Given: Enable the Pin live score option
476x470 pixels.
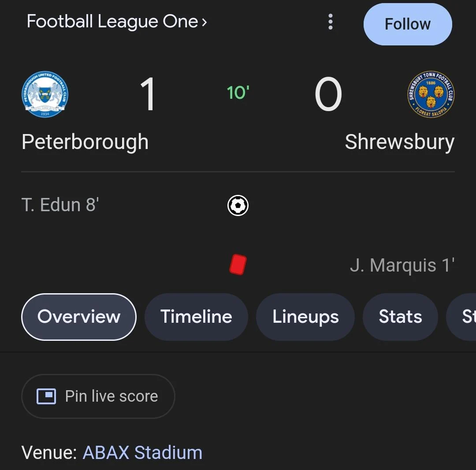Looking at the screenshot, I should (98, 396).
